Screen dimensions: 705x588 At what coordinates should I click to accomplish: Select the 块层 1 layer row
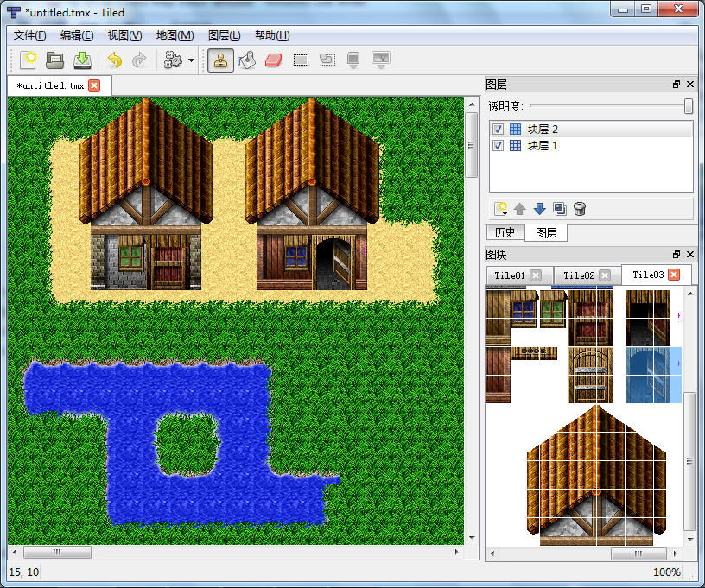591,146
